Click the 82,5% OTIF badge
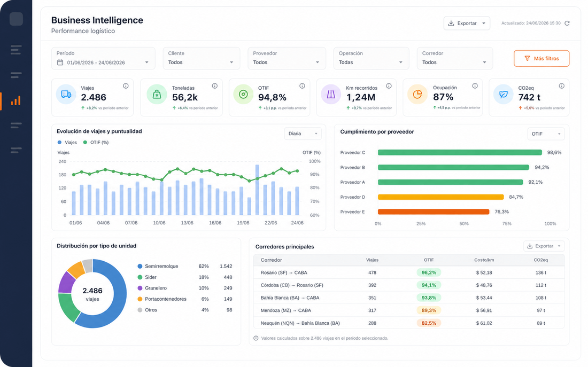 (x=429, y=323)
